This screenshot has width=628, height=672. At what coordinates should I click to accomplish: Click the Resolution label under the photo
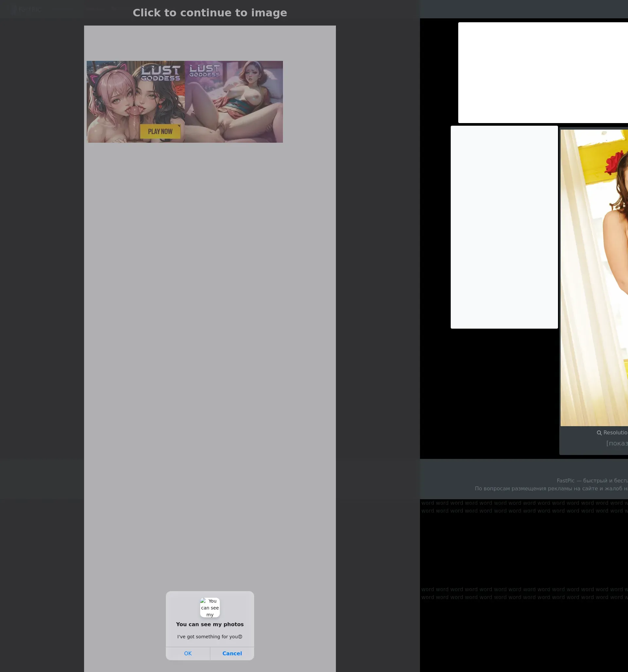point(615,433)
